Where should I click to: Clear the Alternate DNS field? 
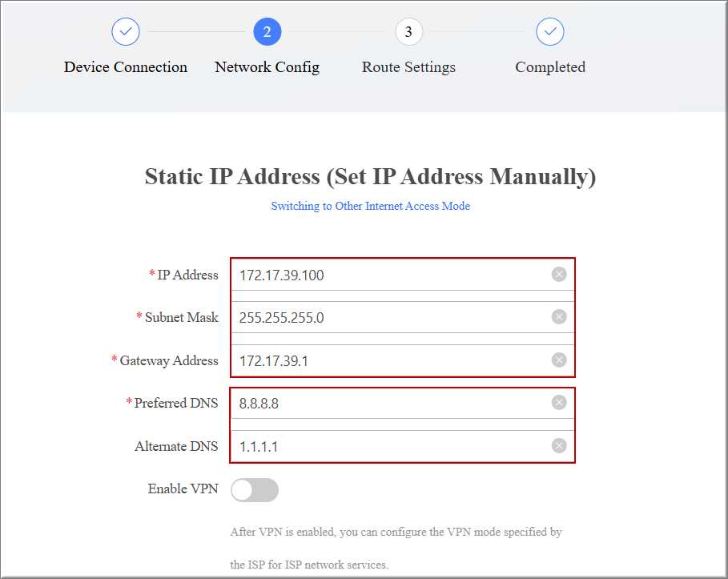tap(559, 446)
